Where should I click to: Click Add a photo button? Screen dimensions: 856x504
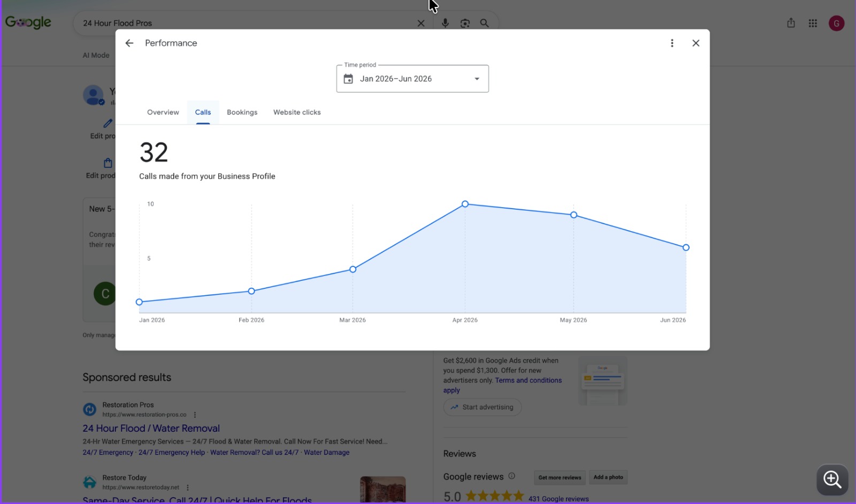[608, 477]
